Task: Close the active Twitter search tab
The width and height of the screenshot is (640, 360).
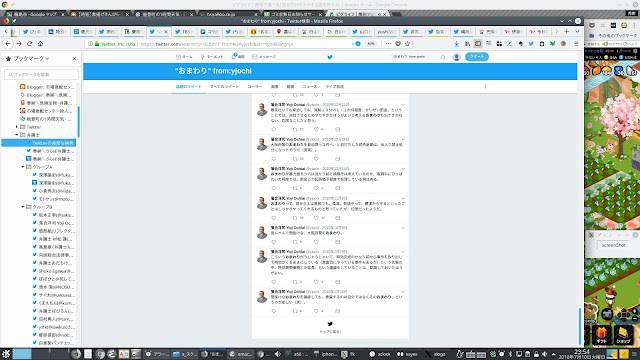Action: point(166,31)
